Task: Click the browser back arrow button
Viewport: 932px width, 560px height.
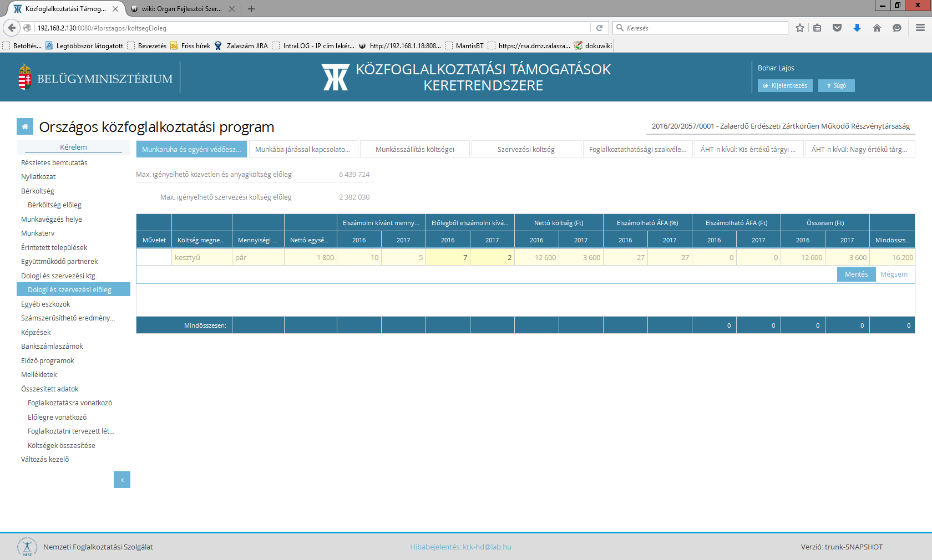Action: click(x=12, y=28)
